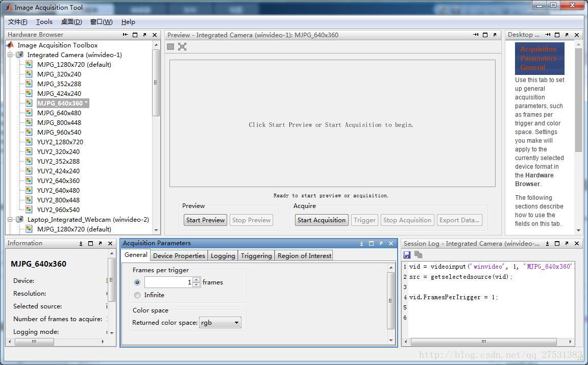This screenshot has height=365, width=588.
Task: Click the format icon beside MJPG_960x540
Action: coord(29,132)
